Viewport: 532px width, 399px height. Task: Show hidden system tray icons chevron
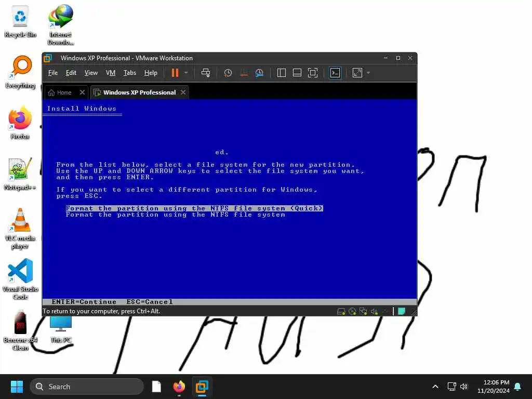[435, 387]
